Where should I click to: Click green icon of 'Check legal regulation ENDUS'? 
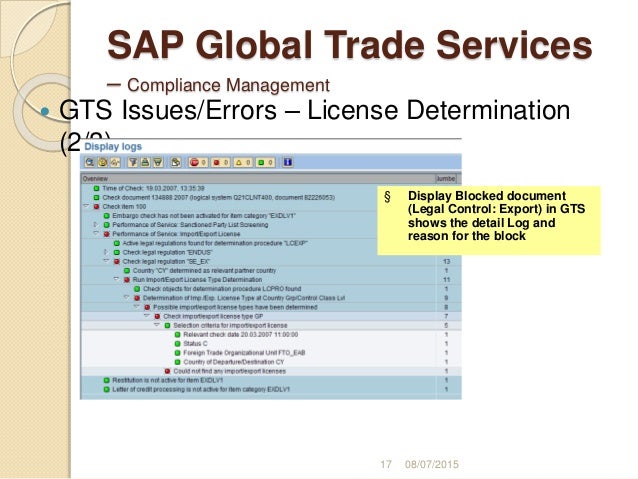[117, 252]
